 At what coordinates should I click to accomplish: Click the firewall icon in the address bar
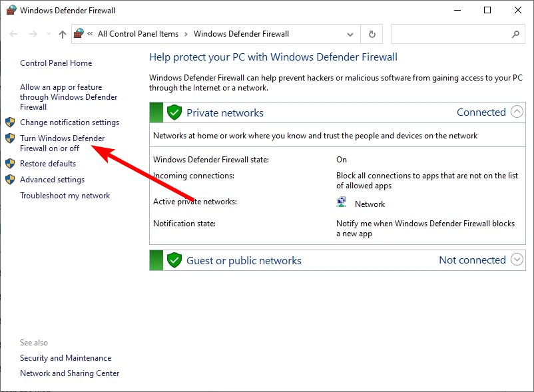(x=79, y=33)
